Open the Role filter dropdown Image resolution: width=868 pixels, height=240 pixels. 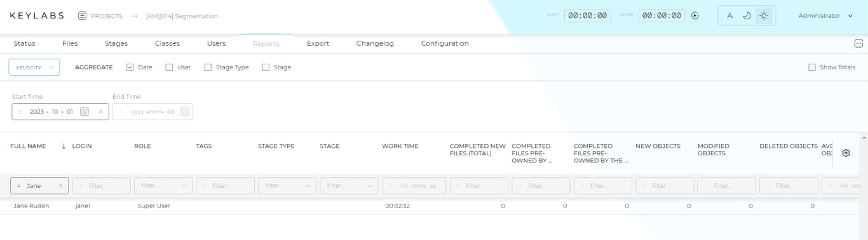(x=163, y=186)
